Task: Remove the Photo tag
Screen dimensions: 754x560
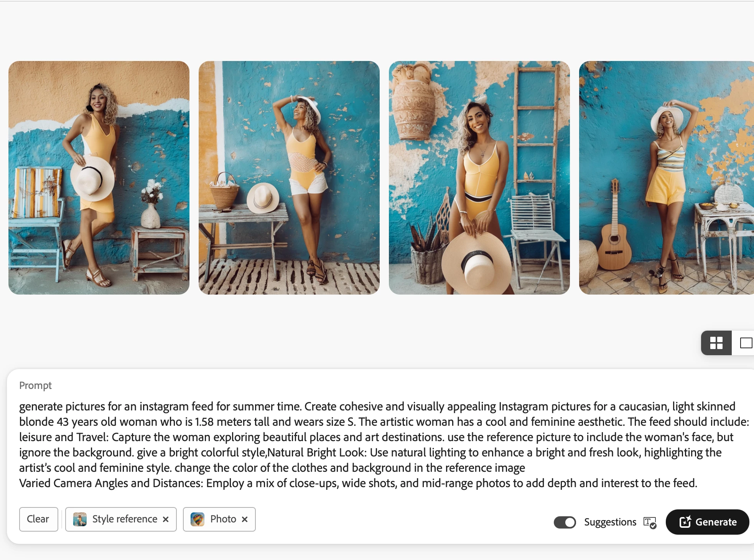Action: 245,519
